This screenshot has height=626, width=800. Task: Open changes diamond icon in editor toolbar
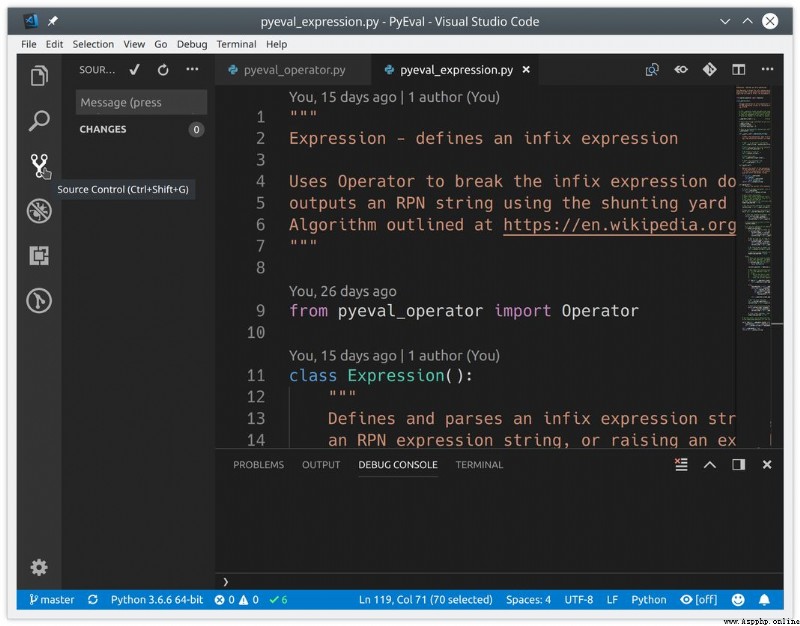710,69
